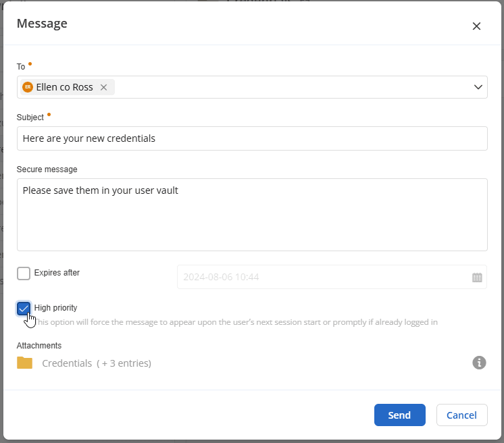Enable the Expires after checkbox
504x443 pixels.
[24, 273]
